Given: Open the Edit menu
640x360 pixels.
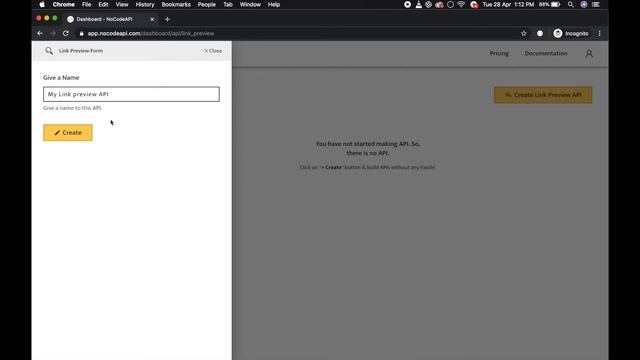Looking at the screenshot, I should 103,4.
